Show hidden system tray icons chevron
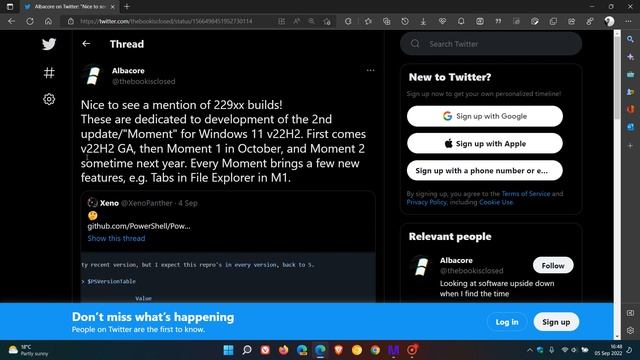640x360 pixels. tap(529, 350)
